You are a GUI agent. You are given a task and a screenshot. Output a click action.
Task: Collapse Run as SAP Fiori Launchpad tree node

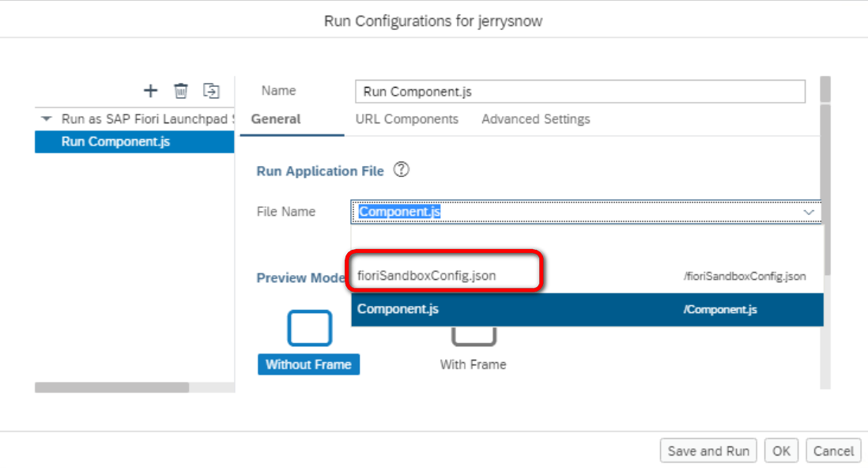pos(47,119)
